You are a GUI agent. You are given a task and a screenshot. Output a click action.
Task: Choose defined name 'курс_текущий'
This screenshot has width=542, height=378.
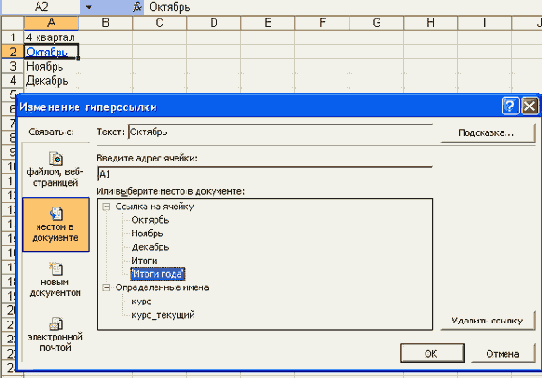tap(163, 315)
